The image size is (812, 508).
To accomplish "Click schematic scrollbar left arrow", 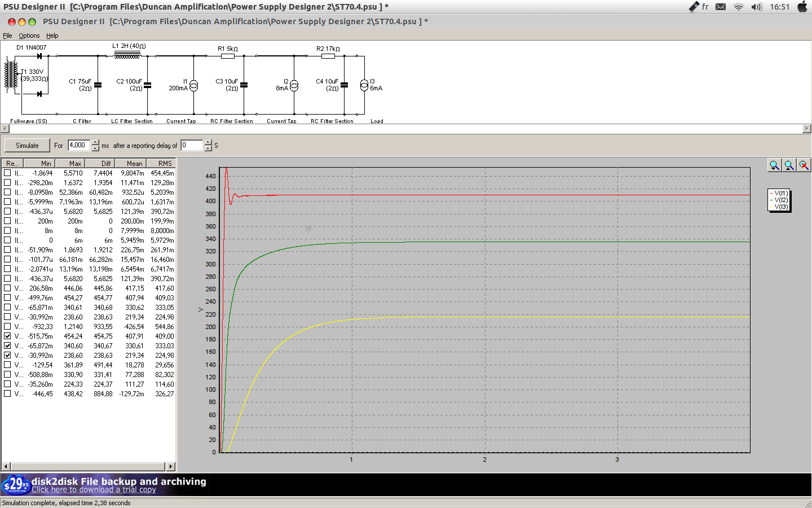I will (x=5, y=129).
